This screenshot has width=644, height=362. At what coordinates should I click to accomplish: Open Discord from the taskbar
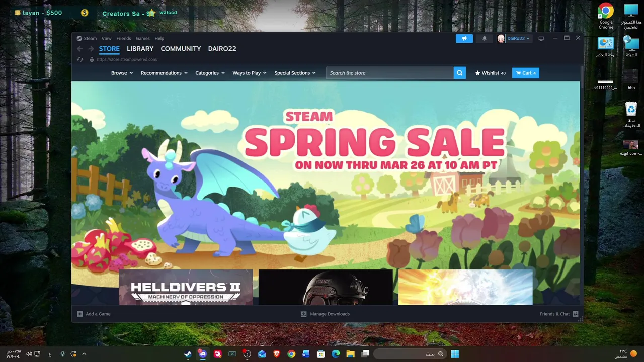pos(202,354)
